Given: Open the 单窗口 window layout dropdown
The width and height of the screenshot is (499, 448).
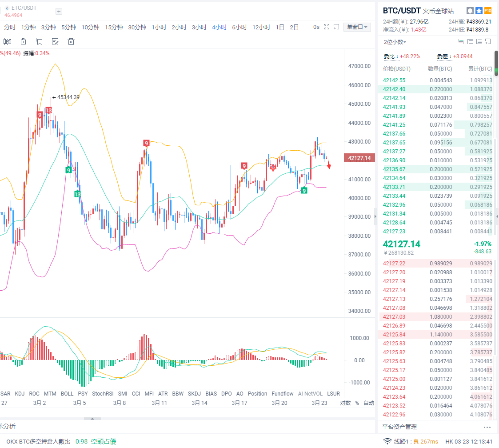Looking at the screenshot, I should 357,27.
